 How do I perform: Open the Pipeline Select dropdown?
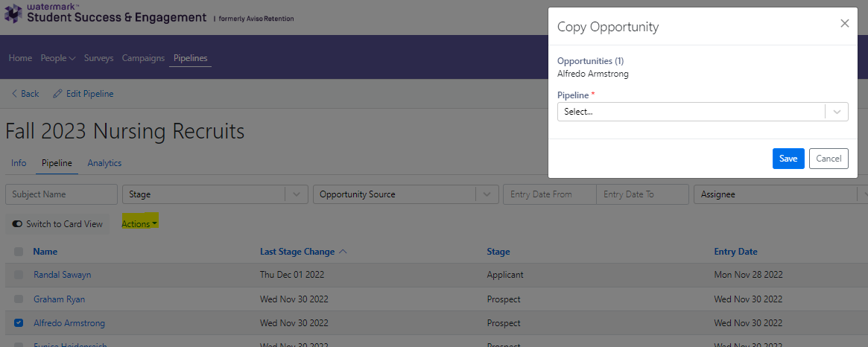tap(703, 111)
